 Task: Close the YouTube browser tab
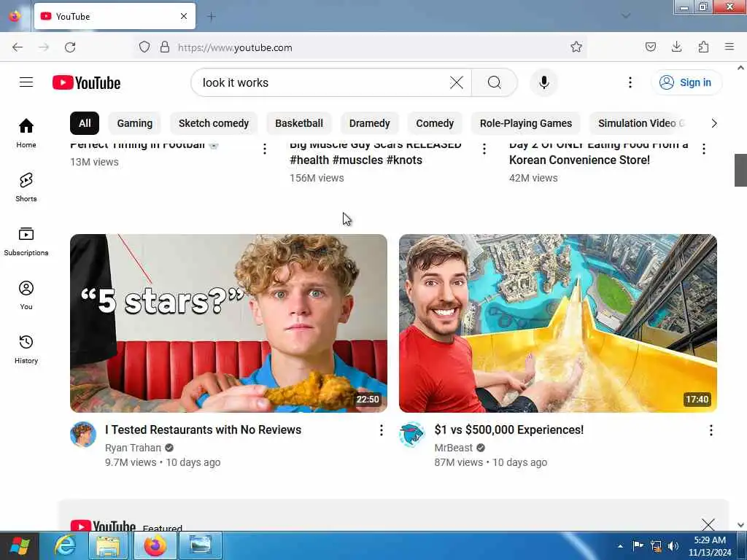184,16
